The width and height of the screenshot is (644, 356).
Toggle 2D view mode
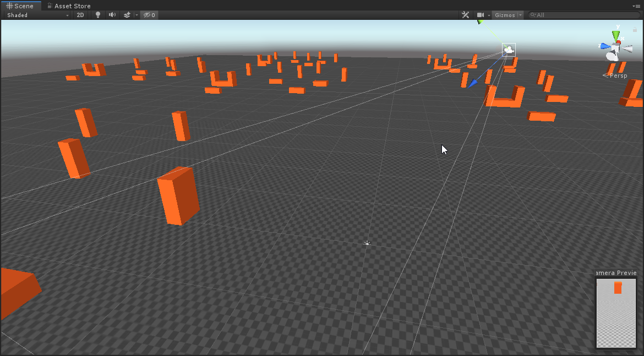pos(80,15)
